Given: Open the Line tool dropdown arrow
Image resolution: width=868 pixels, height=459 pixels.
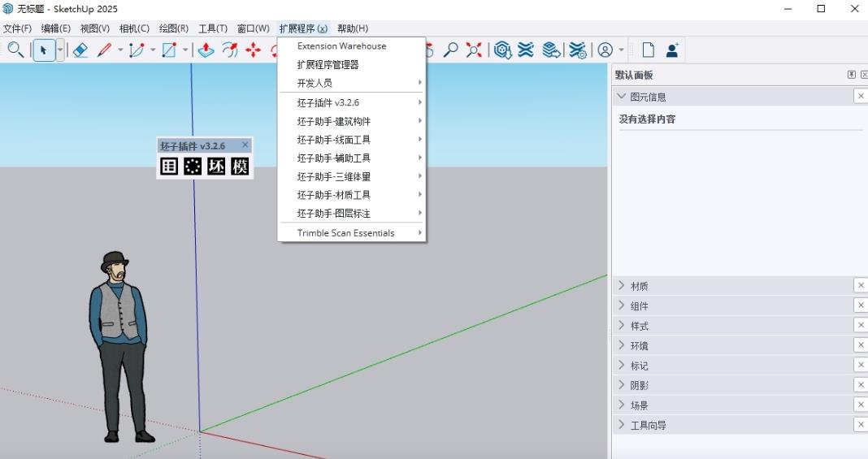Looking at the screenshot, I should pyautogui.click(x=120, y=50).
